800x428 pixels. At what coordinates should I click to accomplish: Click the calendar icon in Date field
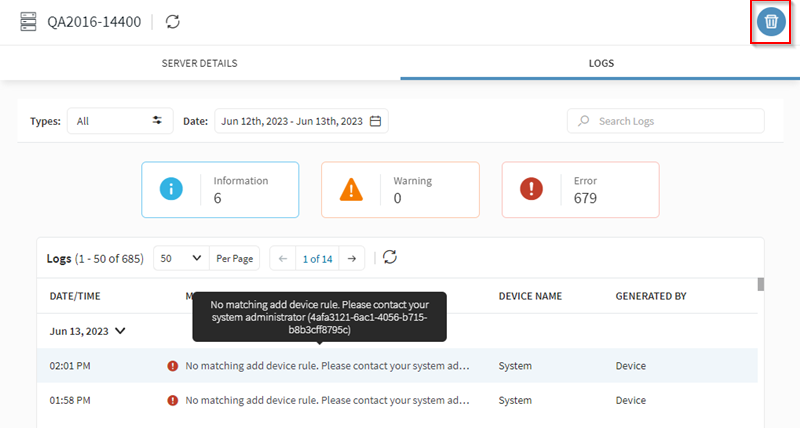(376, 121)
